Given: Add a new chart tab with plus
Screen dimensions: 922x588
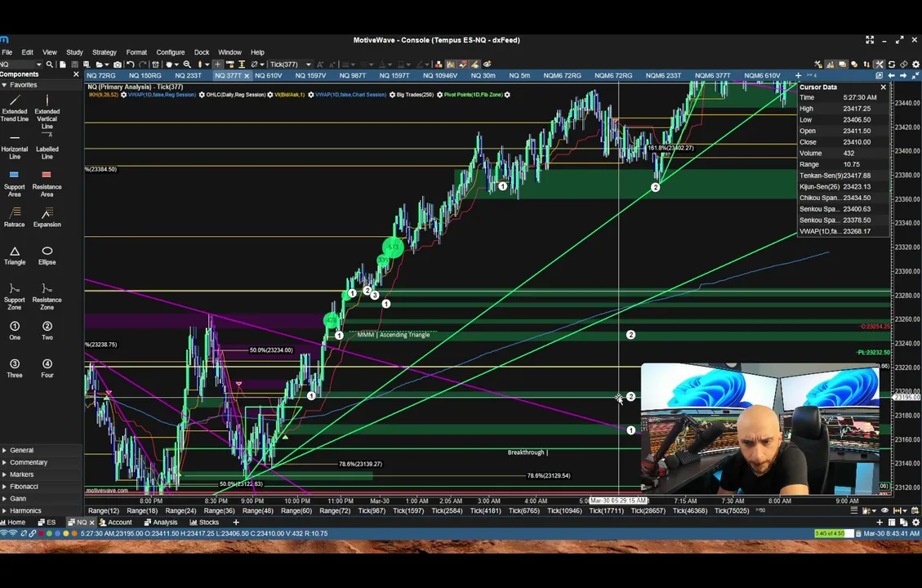Looking at the screenshot, I should 798,75.
